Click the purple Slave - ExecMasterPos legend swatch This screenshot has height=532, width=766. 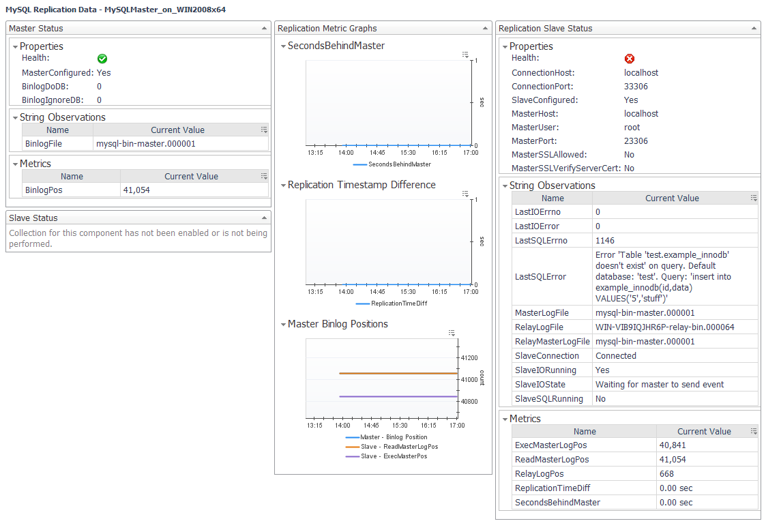(352, 457)
